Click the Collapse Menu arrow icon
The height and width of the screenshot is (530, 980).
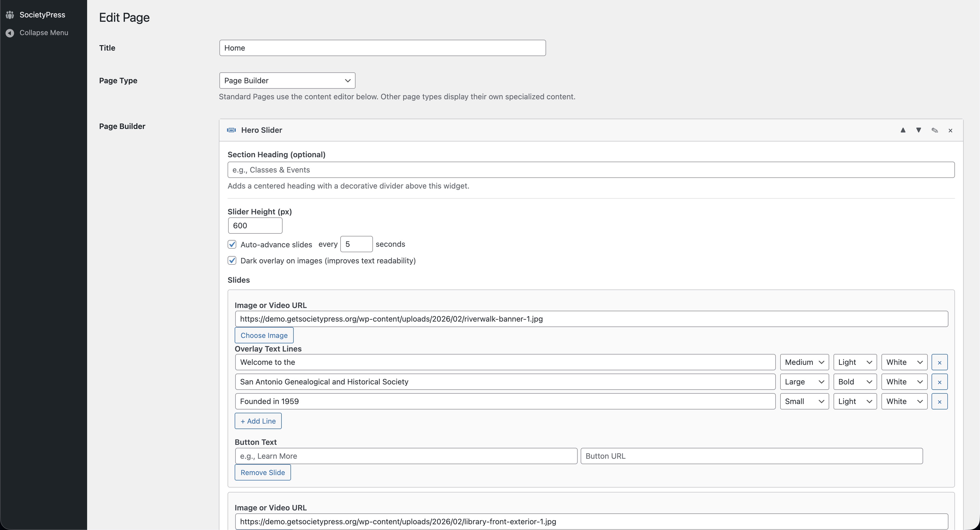(x=10, y=33)
